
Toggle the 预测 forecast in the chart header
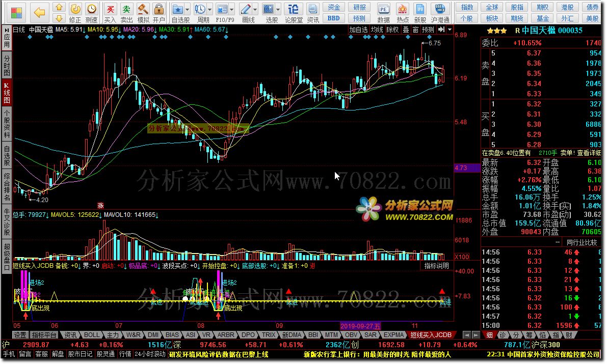coord(428,30)
